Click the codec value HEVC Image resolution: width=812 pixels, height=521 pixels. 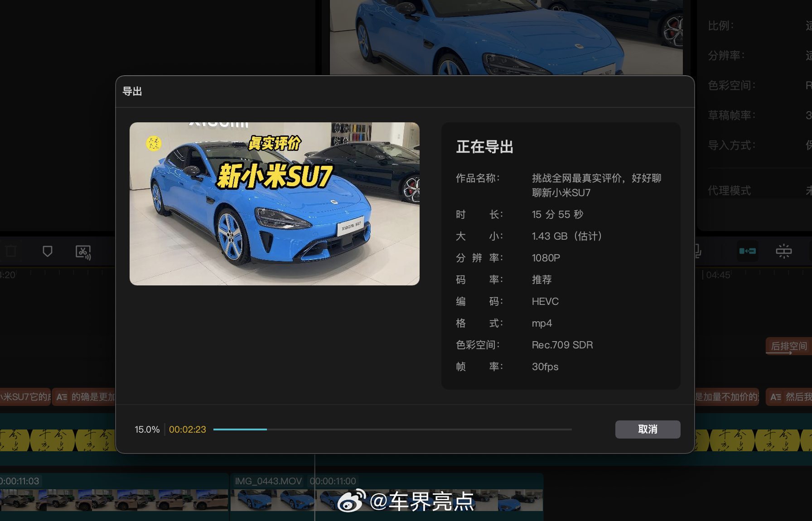pos(545,301)
